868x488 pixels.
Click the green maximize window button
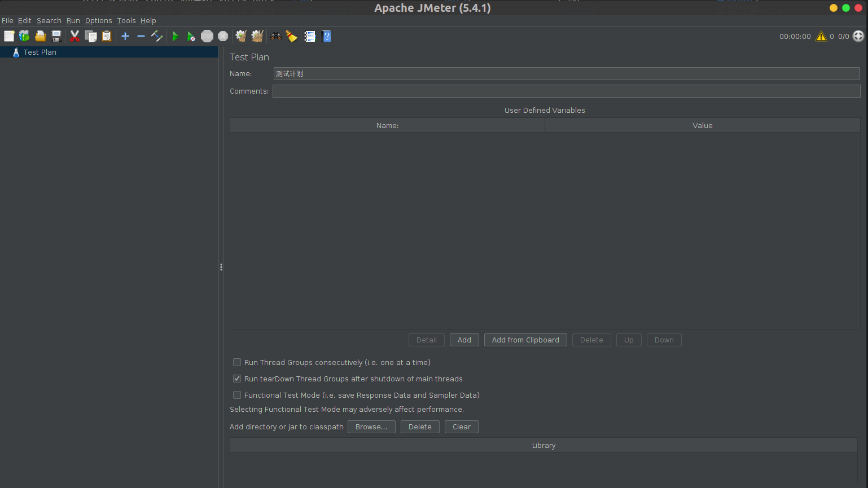click(x=846, y=8)
